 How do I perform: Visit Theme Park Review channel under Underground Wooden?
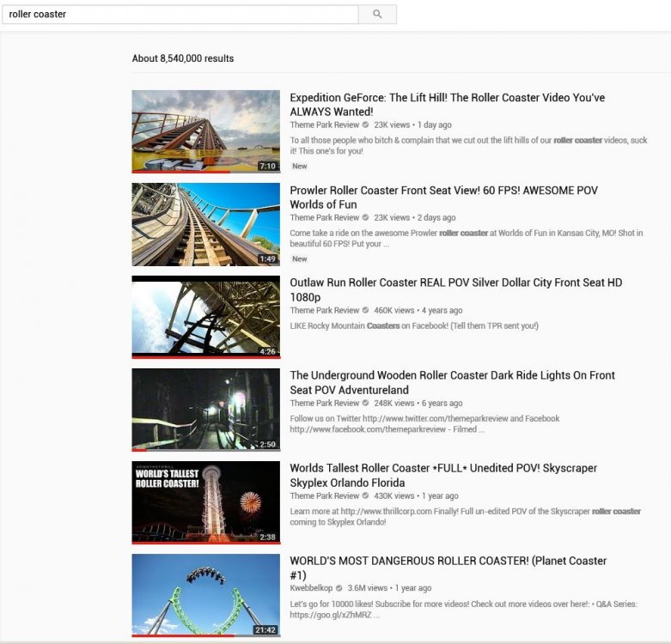[325, 404]
